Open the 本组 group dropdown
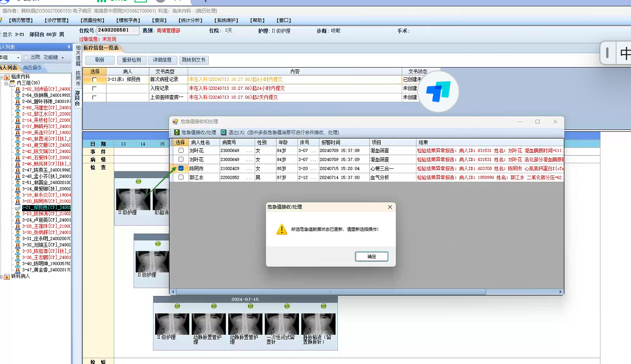 [x=18, y=58]
